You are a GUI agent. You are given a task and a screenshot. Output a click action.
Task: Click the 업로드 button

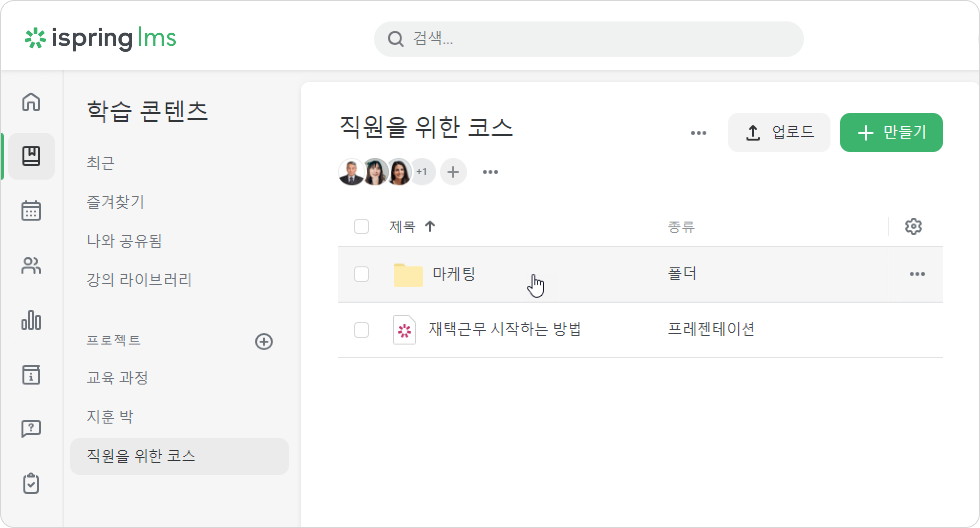click(779, 133)
